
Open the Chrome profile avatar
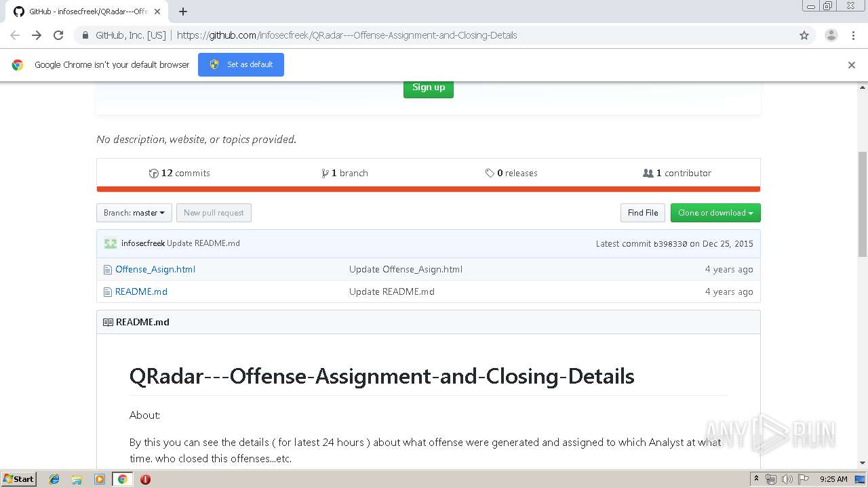[831, 35]
